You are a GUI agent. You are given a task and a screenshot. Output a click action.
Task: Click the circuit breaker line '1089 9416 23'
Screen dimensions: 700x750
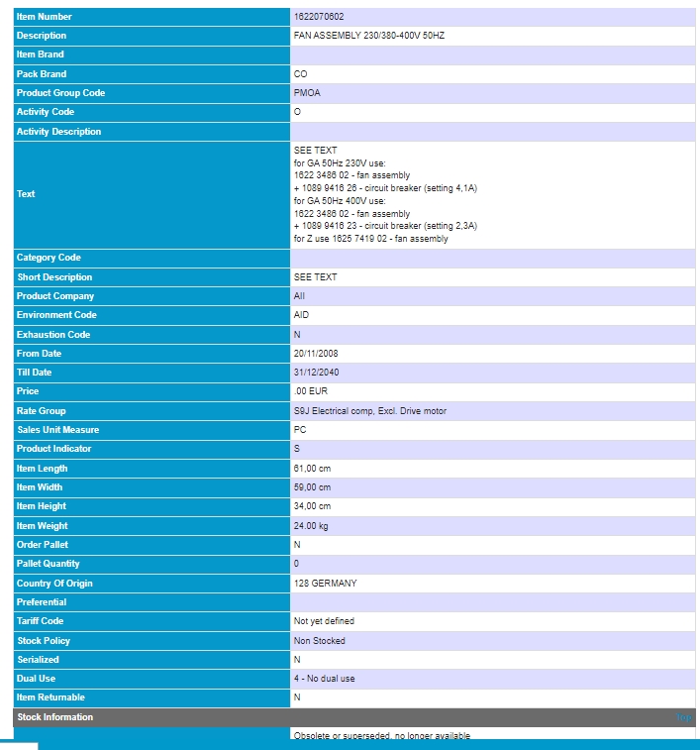click(x=385, y=226)
